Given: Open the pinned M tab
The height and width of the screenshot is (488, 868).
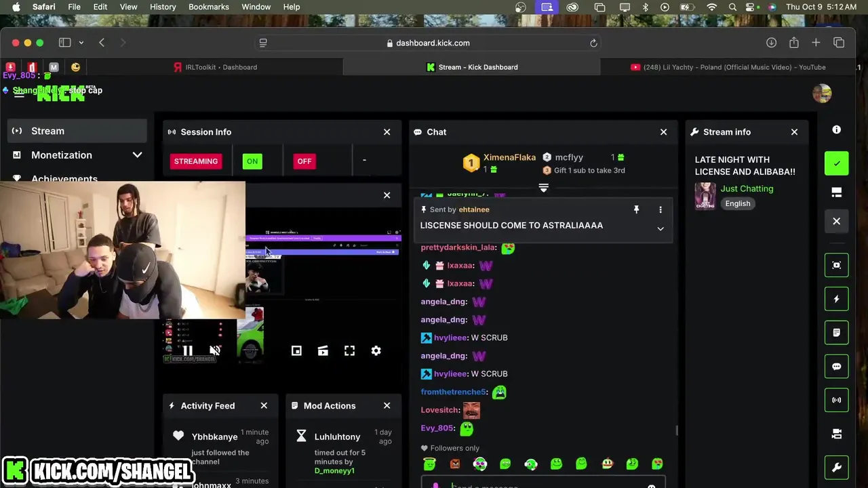Looking at the screenshot, I should point(54,67).
